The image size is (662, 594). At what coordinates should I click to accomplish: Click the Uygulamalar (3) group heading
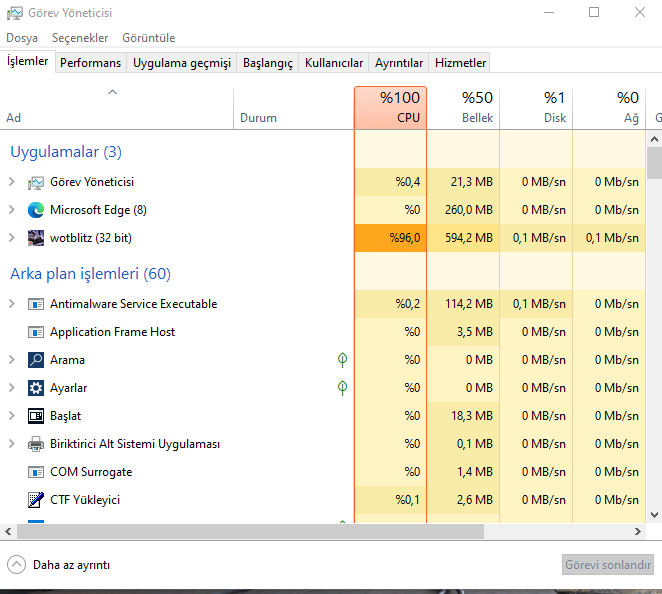point(66,152)
